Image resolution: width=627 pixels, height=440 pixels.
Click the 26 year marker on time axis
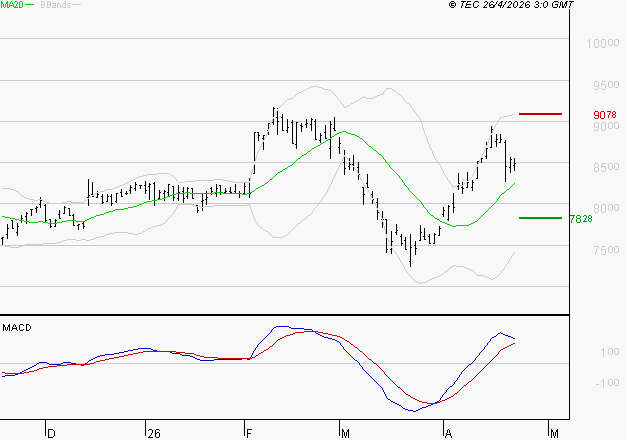pos(154,434)
